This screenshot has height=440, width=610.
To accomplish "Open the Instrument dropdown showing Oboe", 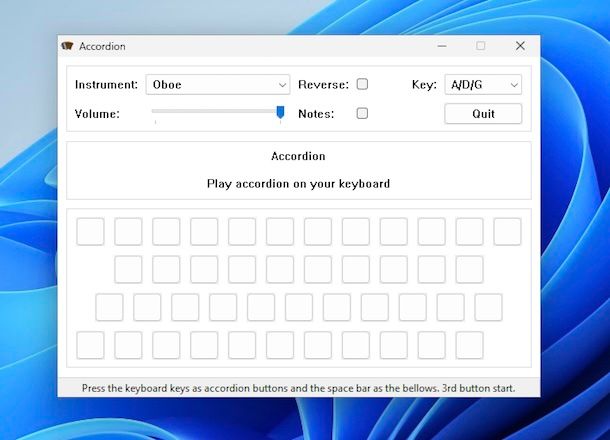I will [x=218, y=84].
